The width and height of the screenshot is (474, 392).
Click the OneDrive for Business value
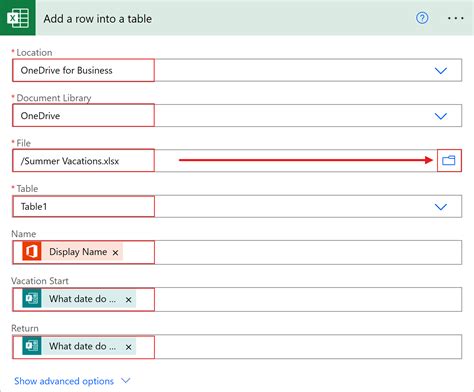66,70
